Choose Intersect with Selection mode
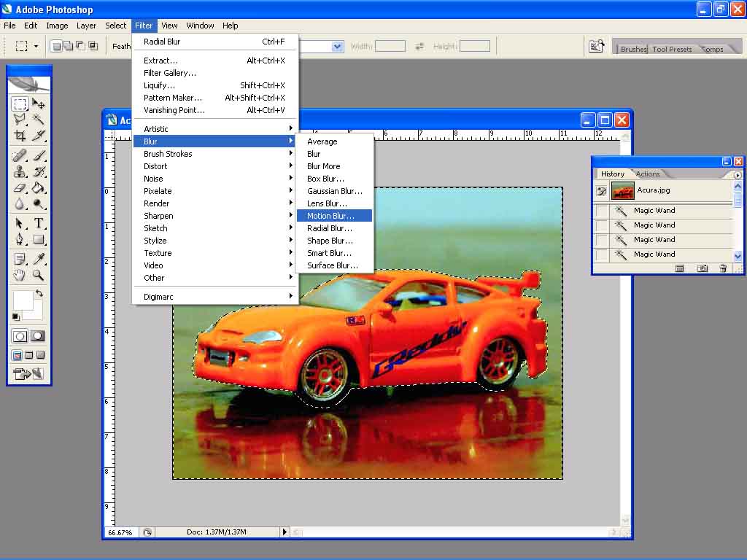 coord(93,46)
